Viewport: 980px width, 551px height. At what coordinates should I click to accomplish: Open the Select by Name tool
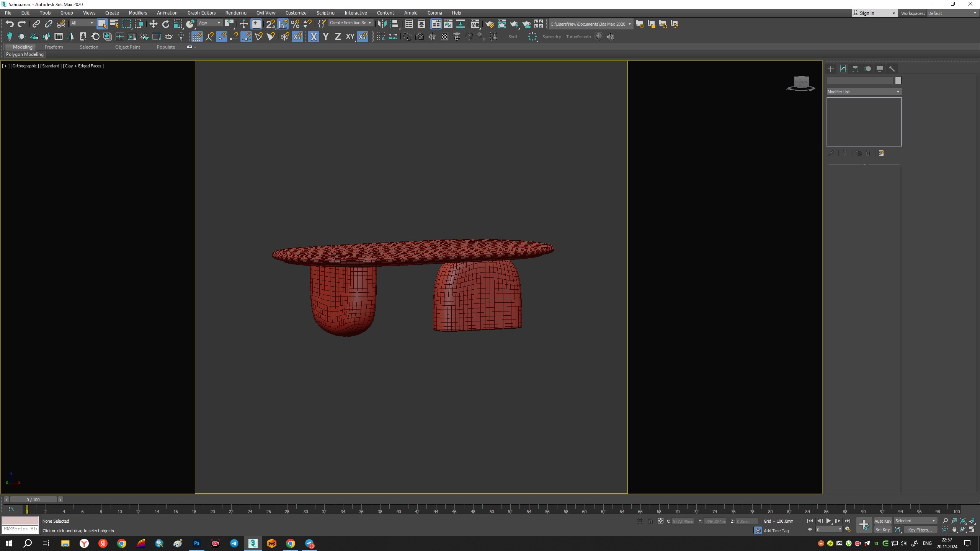114,24
